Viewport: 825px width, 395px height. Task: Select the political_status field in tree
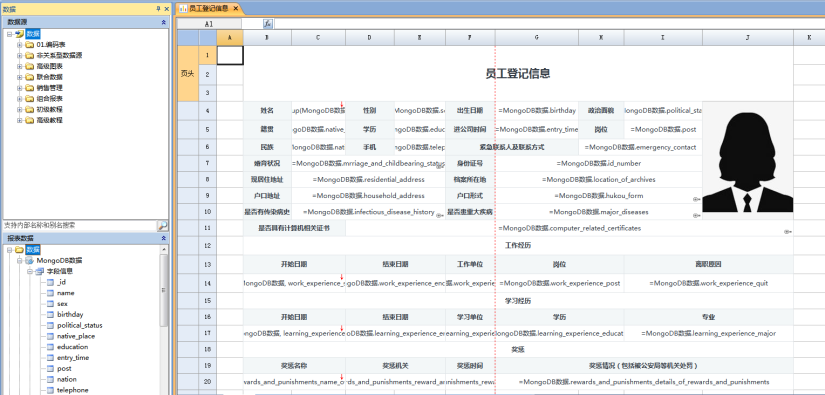(80, 326)
